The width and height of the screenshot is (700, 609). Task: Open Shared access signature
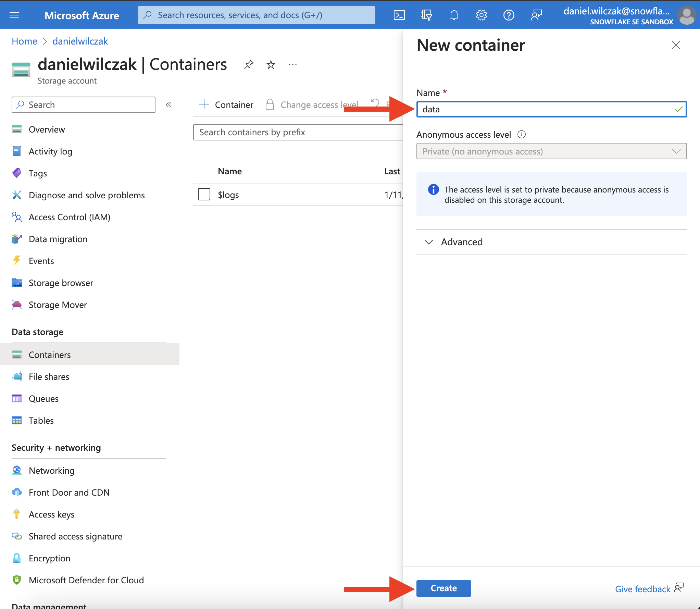[x=75, y=536]
